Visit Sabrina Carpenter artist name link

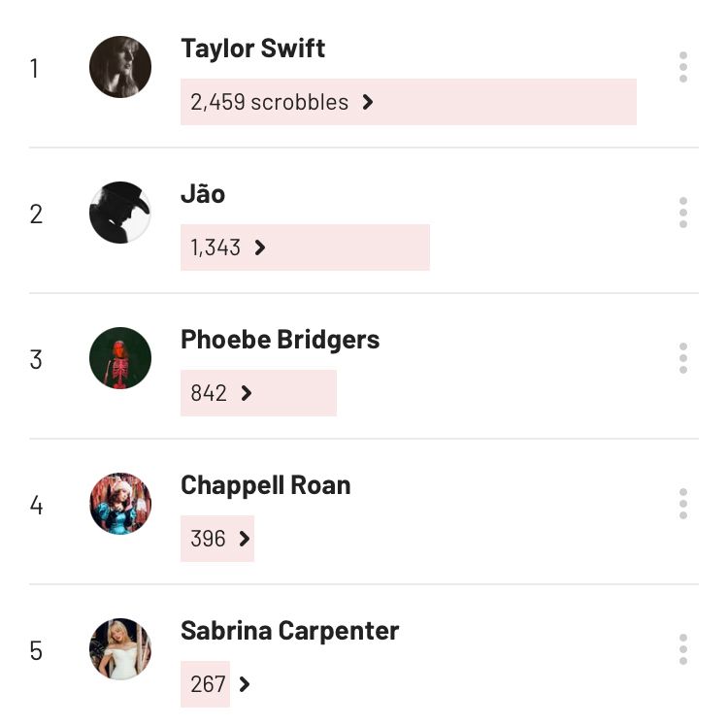coord(289,631)
